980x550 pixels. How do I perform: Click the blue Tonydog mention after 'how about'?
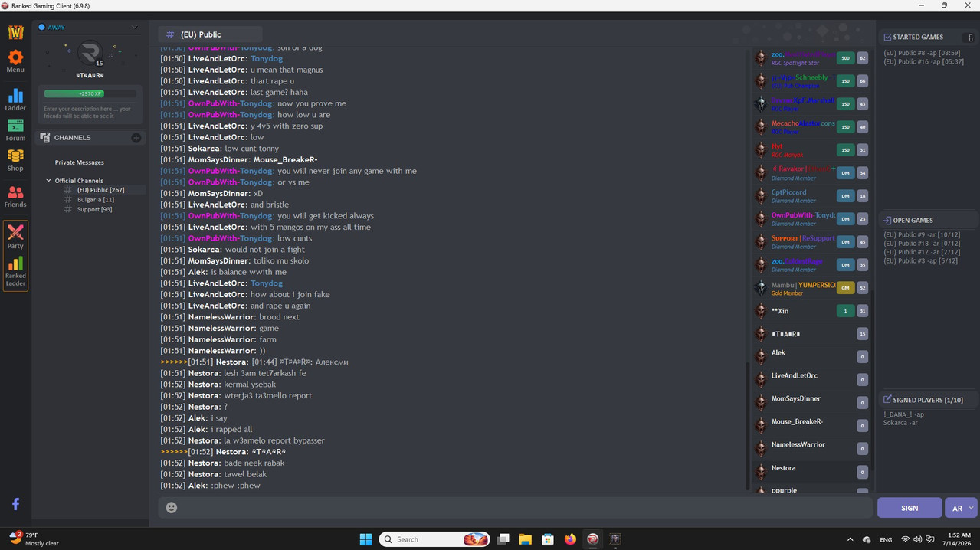[x=267, y=283]
